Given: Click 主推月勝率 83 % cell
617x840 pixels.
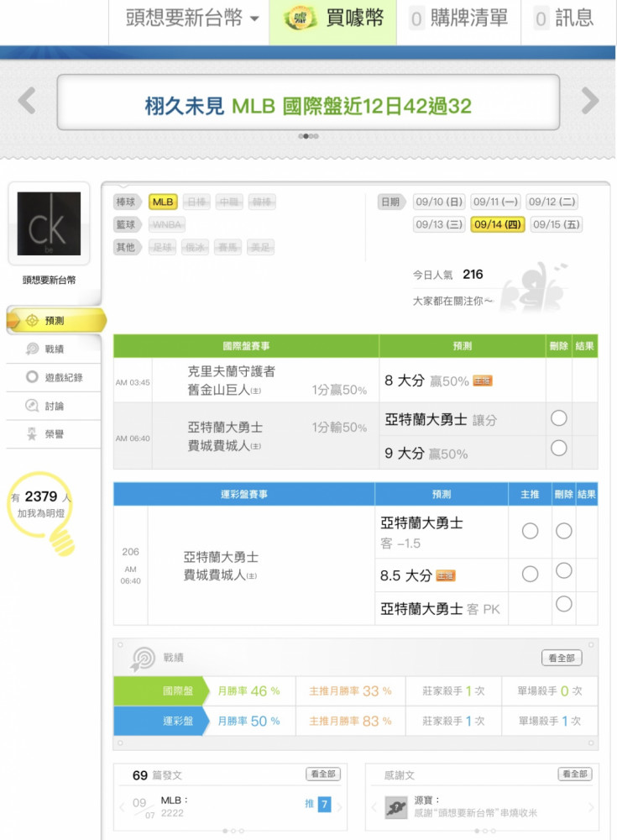Looking at the screenshot, I should (350, 721).
